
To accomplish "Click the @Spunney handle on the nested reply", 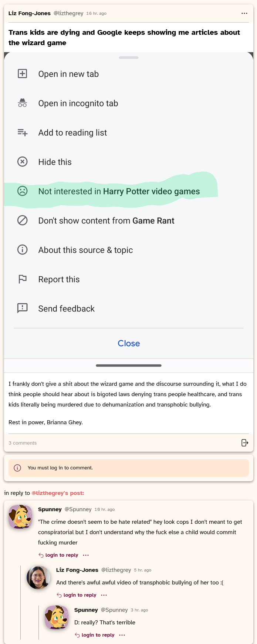I will (114, 610).
